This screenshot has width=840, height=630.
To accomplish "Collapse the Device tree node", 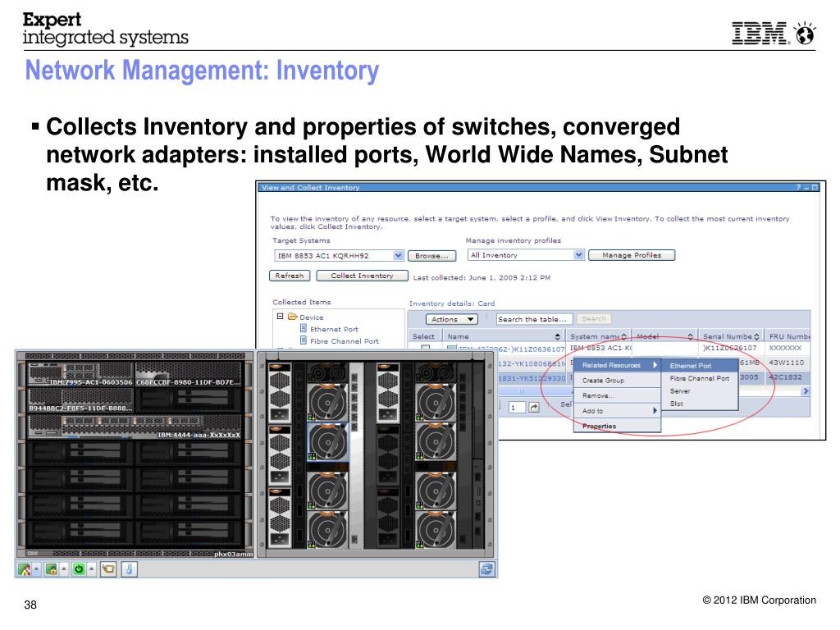I will click(280, 317).
